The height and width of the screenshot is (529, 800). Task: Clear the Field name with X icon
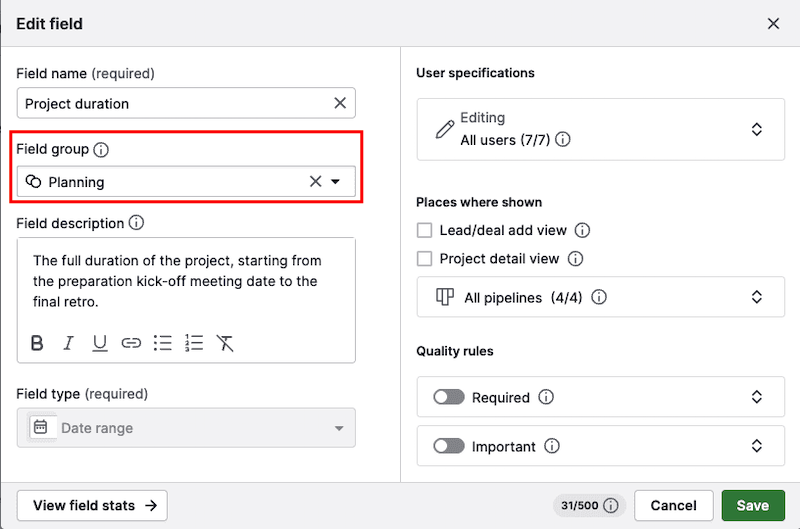click(340, 103)
